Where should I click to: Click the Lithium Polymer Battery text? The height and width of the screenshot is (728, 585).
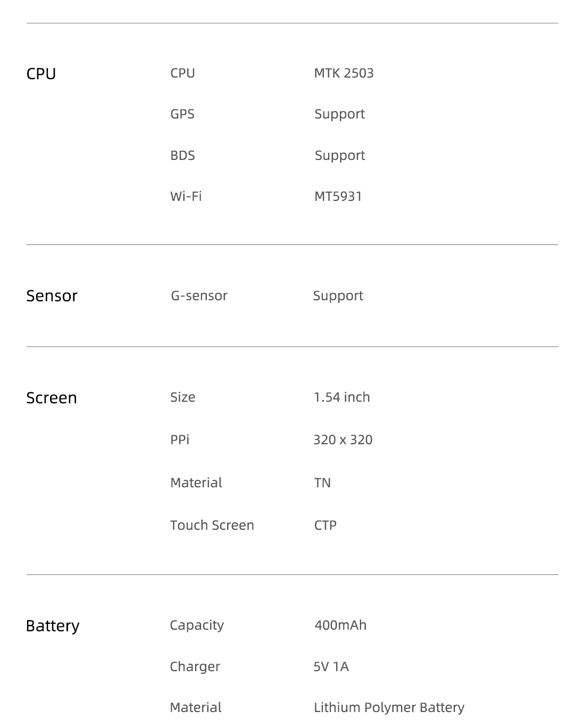tap(389, 707)
